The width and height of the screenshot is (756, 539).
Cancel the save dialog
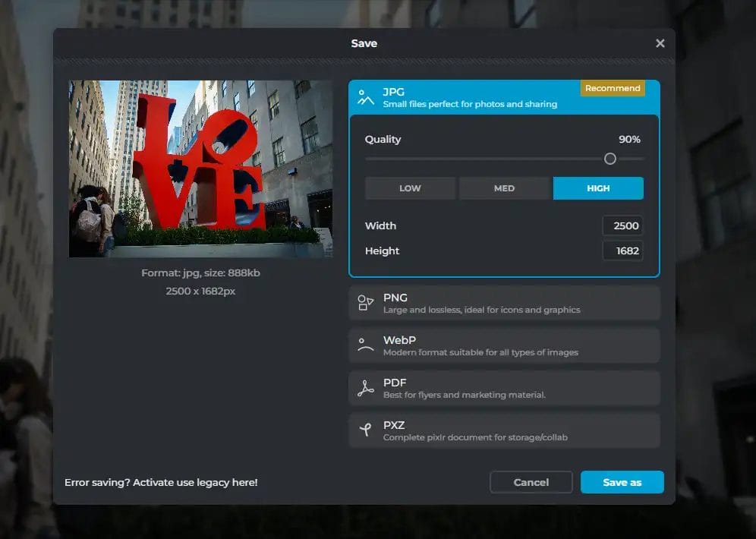tap(531, 482)
